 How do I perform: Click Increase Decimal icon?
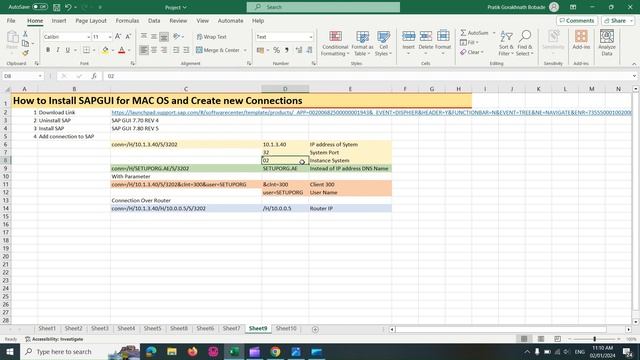(299, 50)
